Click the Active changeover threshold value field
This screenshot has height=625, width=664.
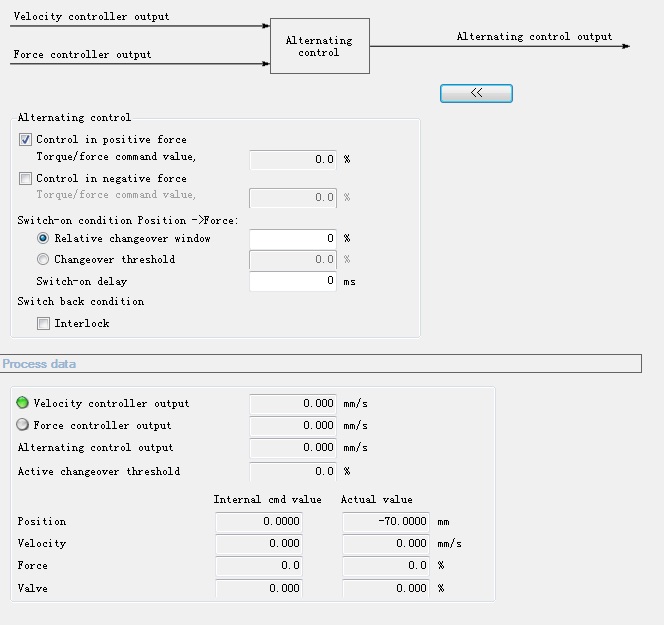point(293,471)
